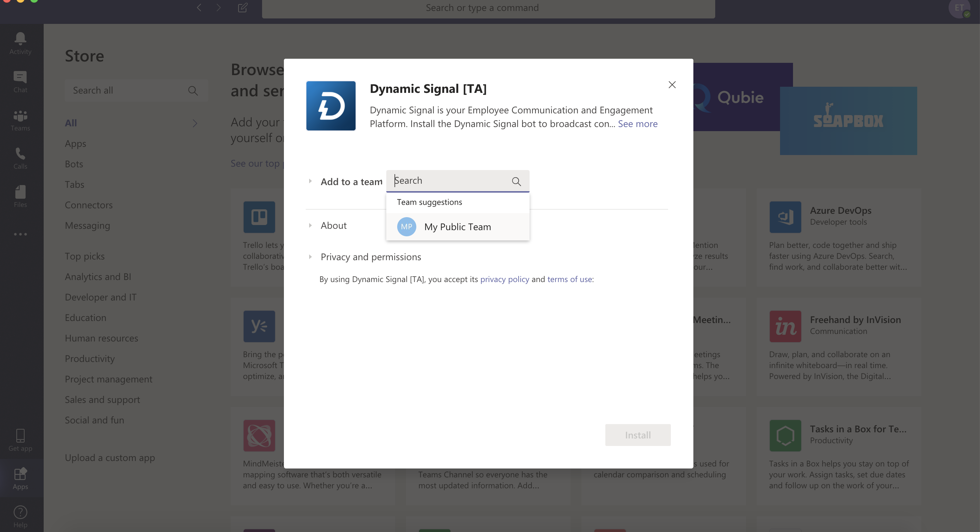Click the Soapbox banner thumbnail
Screen dimensions: 980x532
click(848, 121)
